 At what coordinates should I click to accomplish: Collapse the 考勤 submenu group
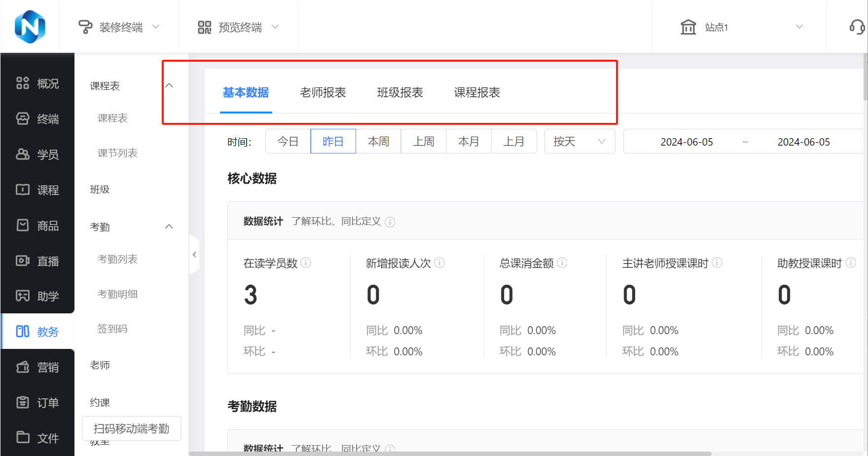(169, 227)
